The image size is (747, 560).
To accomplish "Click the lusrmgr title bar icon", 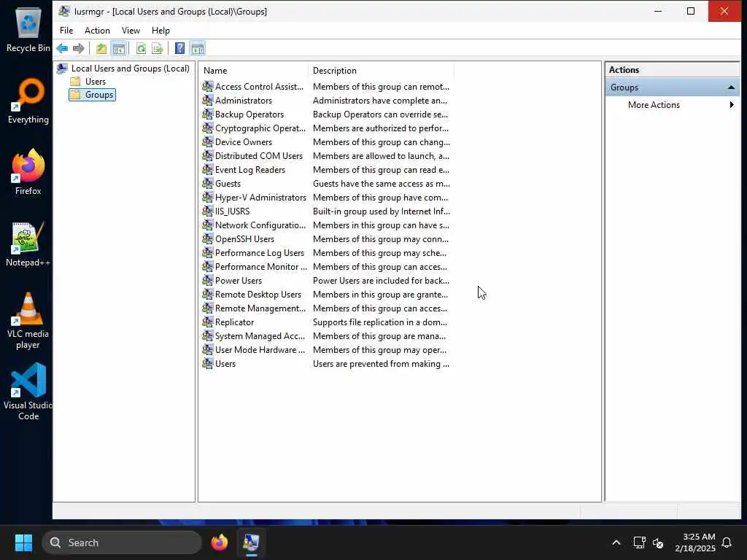I will pyautogui.click(x=64, y=11).
